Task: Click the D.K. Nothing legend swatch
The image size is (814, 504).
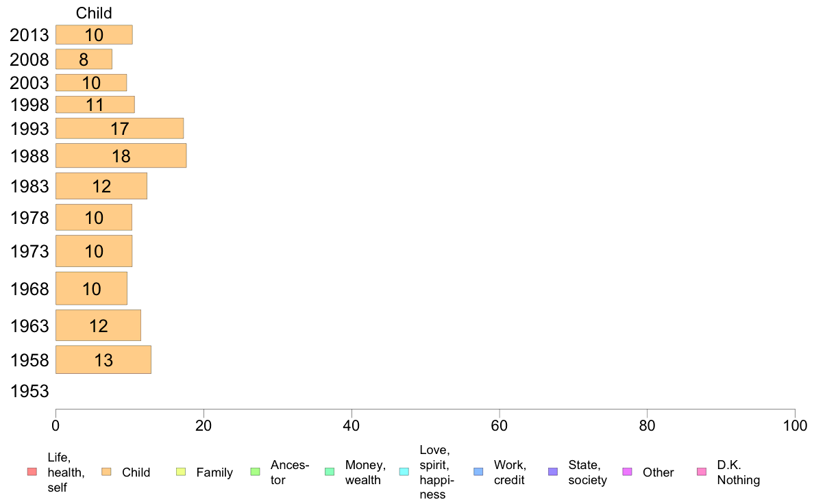Action: (x=702, y=472)
